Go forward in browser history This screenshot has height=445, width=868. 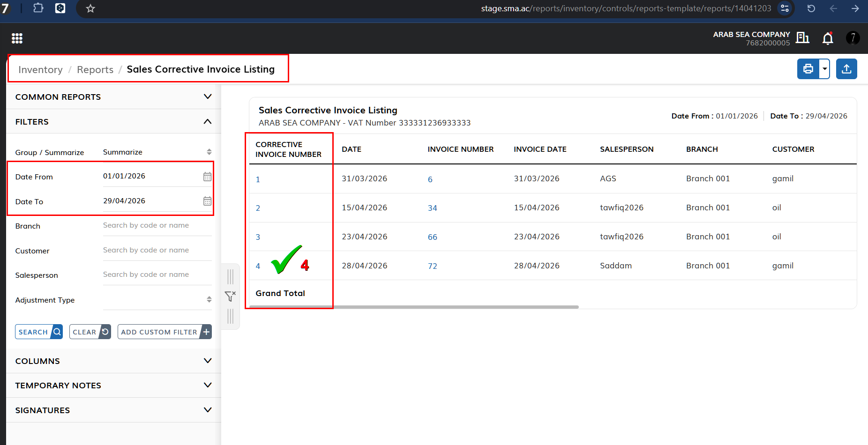tap(855, 8)
